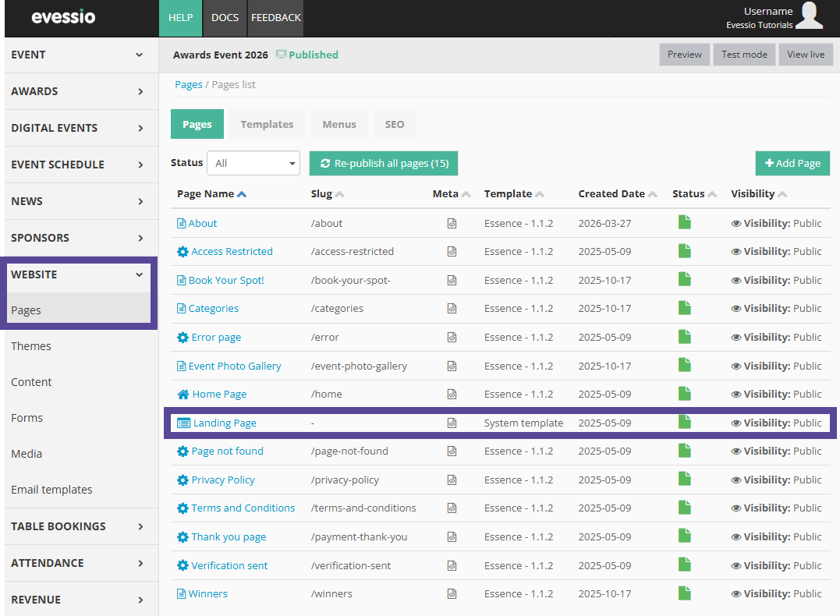Click the user avatar icon in header
This screenshot has height=616, width=840.
point(809,16)
